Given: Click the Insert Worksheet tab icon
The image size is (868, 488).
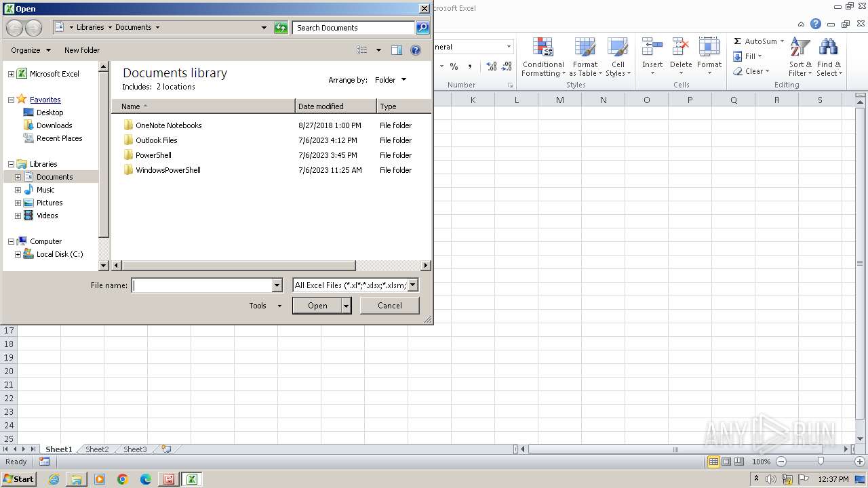Looking at the screenshot, I should pos(166,449).
